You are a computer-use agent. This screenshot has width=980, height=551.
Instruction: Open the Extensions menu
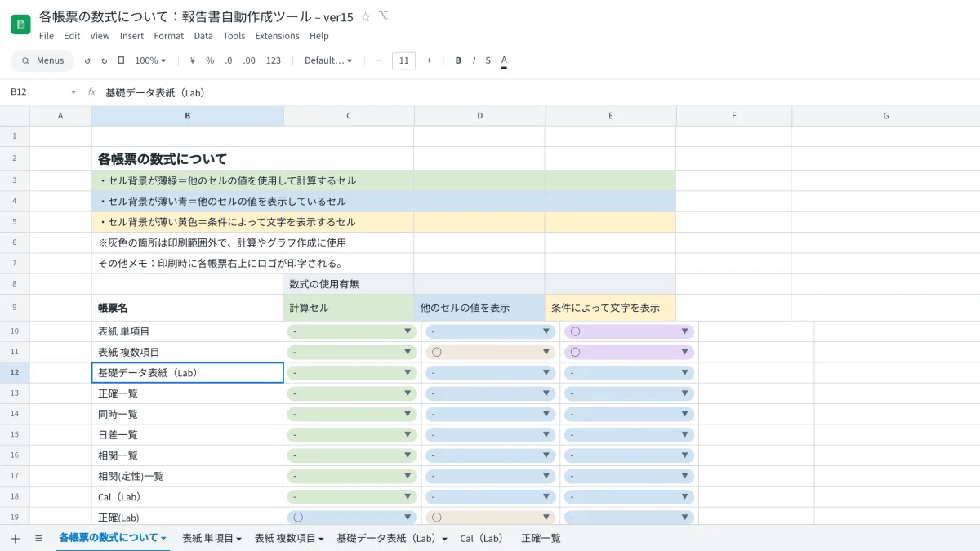(278, 36)
